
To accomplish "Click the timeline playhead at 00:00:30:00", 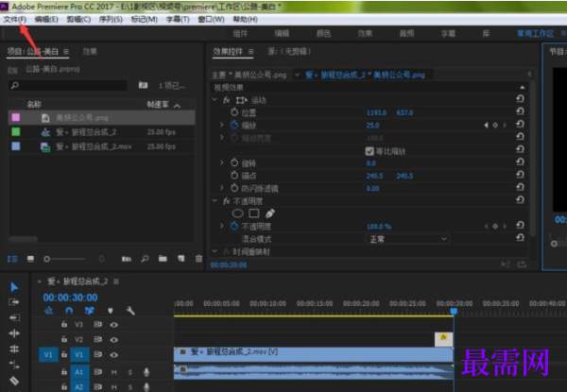I will 454,311.
